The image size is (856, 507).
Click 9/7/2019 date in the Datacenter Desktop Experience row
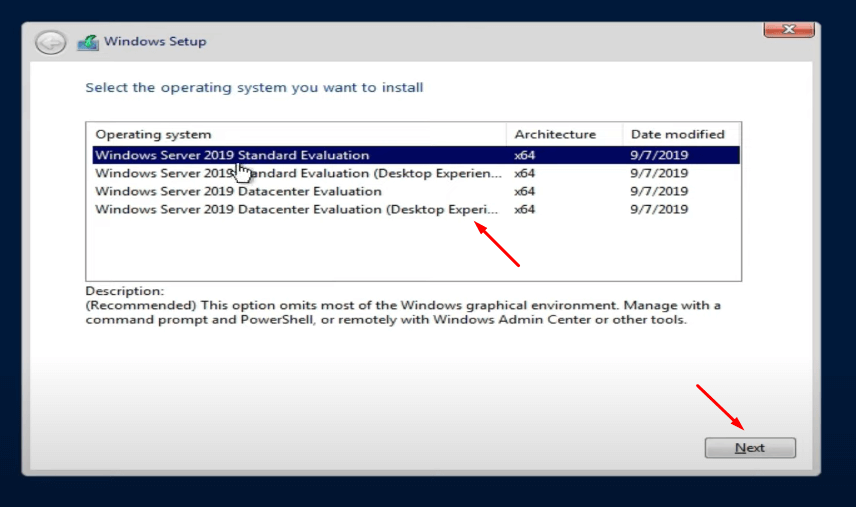point(659,209)
